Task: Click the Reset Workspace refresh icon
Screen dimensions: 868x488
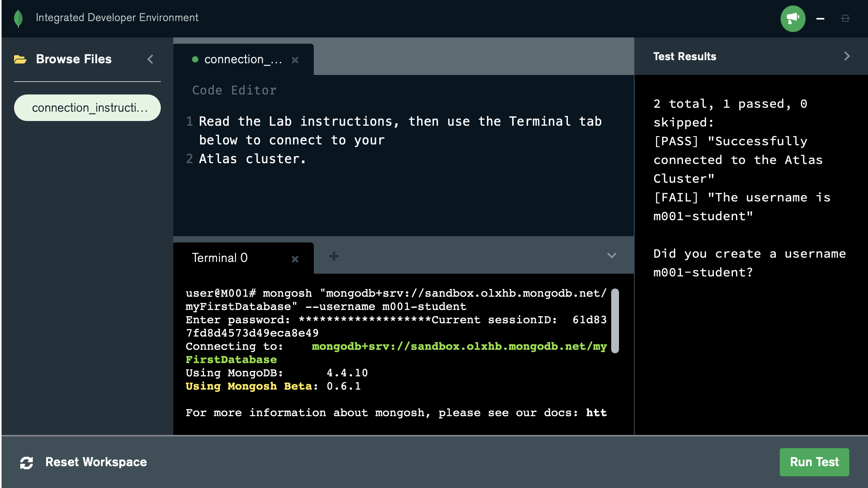Action: [27, 463]
